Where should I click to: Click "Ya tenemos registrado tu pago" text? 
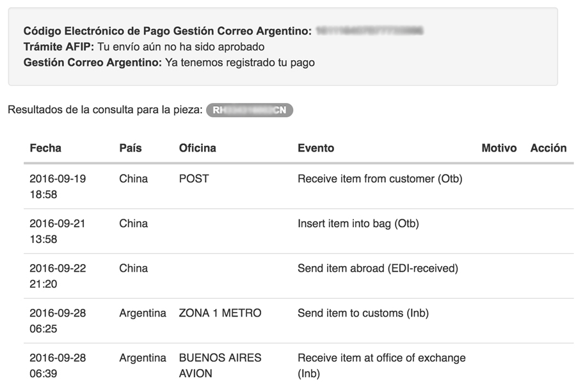[x=240, y=63]
